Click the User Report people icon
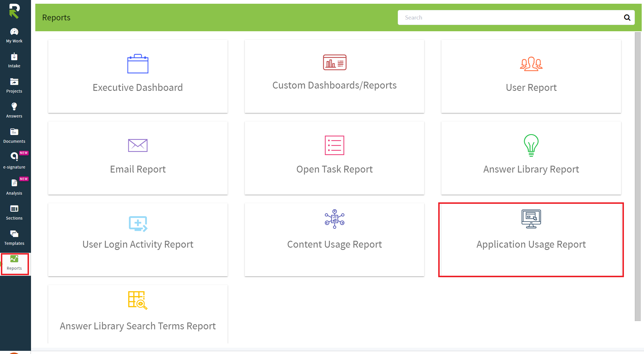 pyautogui.click(x=531, y=64)
